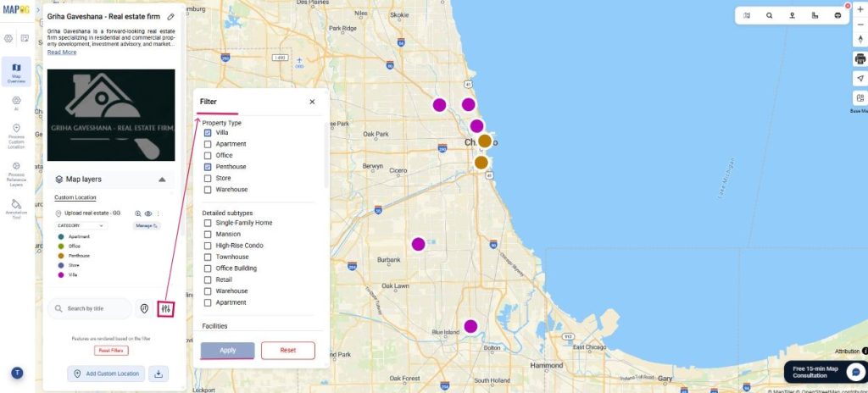Click the Attribution info icon
This screenshot has height=393, width=868.
[x=865, y=351]
